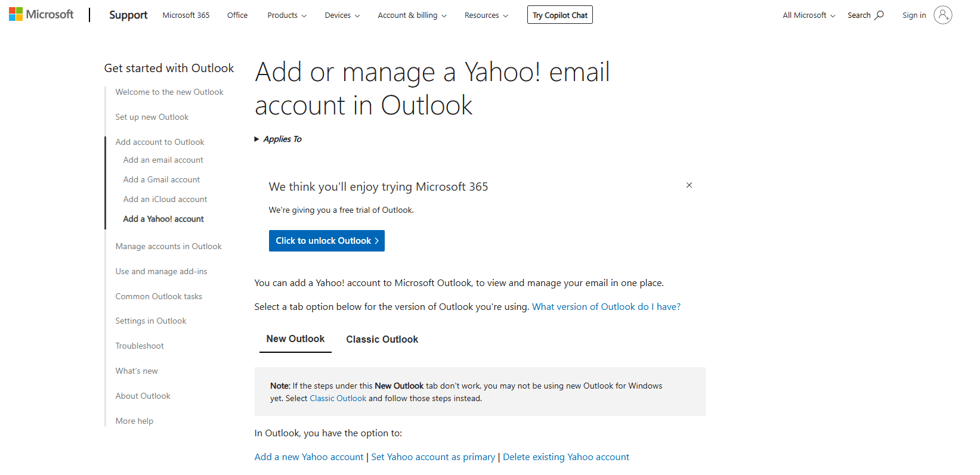The height and width of the screenshot is (475, 980).
Task: Open What version of Outlook link
Action: coord(605,307)
